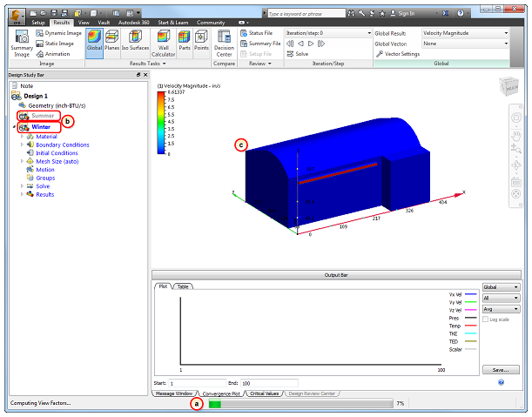Expand the Results tree node

pos(22,194)
